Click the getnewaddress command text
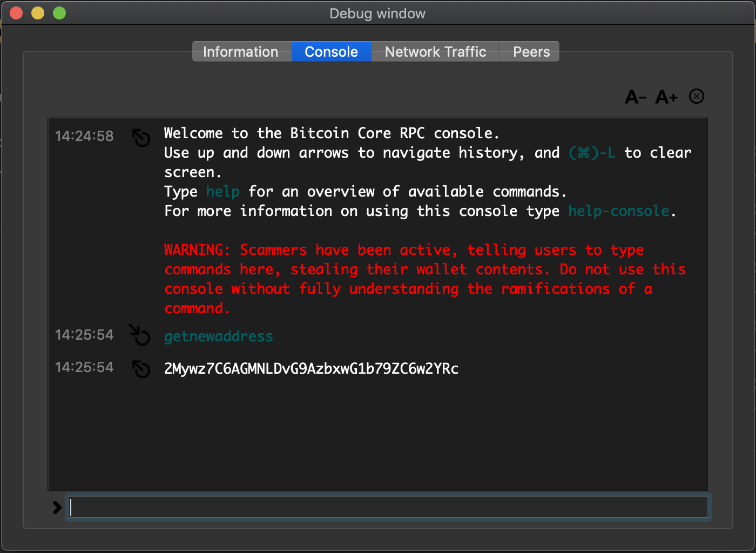This screenshot has height=553, width=756. (219, 336)
